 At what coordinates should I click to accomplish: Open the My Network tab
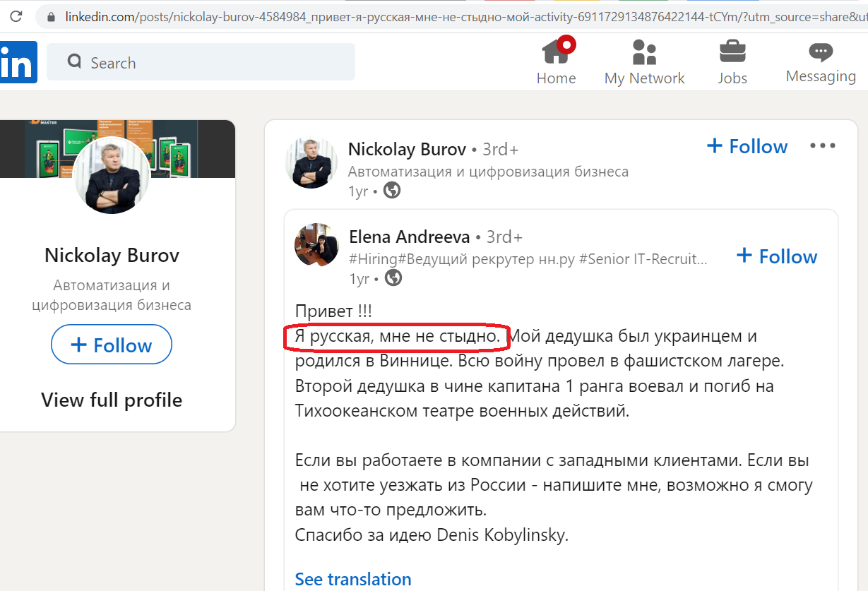coord(644,62)
